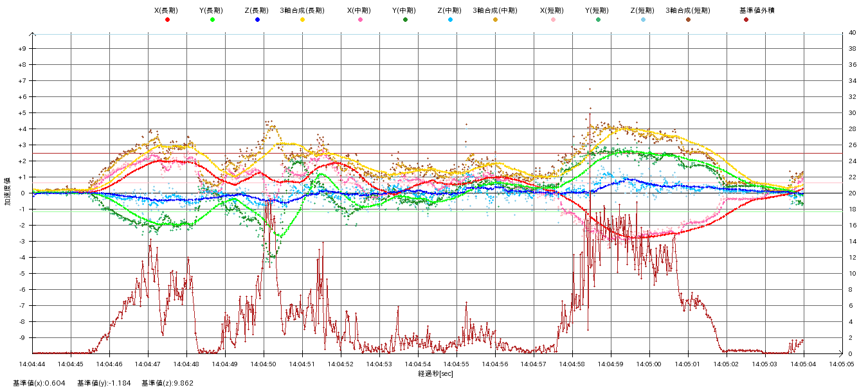Click the Z(短期) sky blue legend dot
The image size is (868, 392).
pyautogui.click(x=643, y=20)
